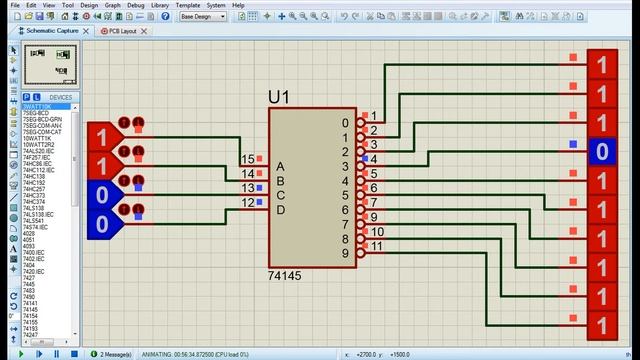Click the '2 Message(s)' status indicator
The width and height of the screenshot is (640, 360).
pyautogui.click(x=111, y=354)
